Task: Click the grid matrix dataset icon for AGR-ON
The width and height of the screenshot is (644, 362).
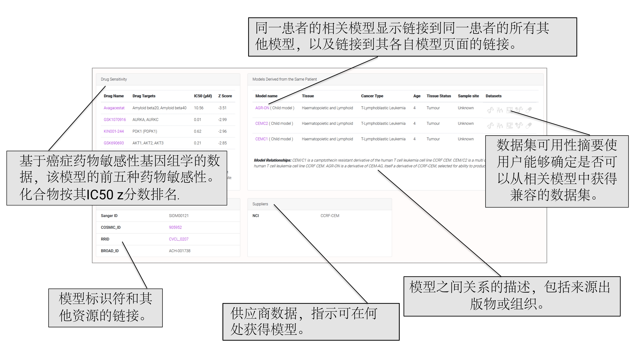Action: pyautogui.click(x=510, y=110)
